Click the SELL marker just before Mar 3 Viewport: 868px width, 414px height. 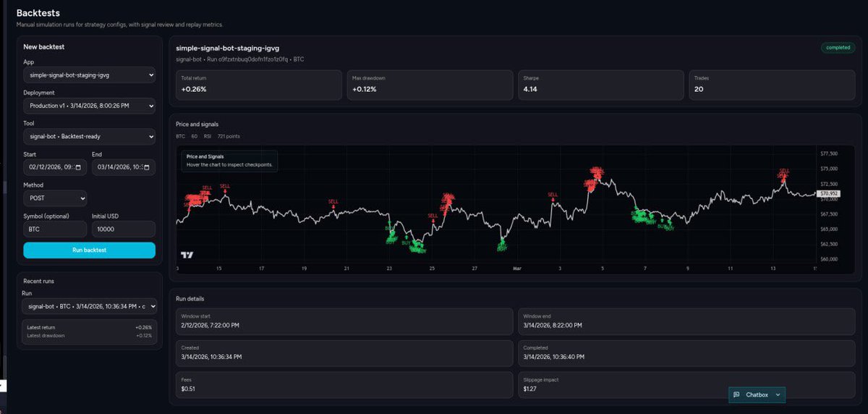(553, 196)
